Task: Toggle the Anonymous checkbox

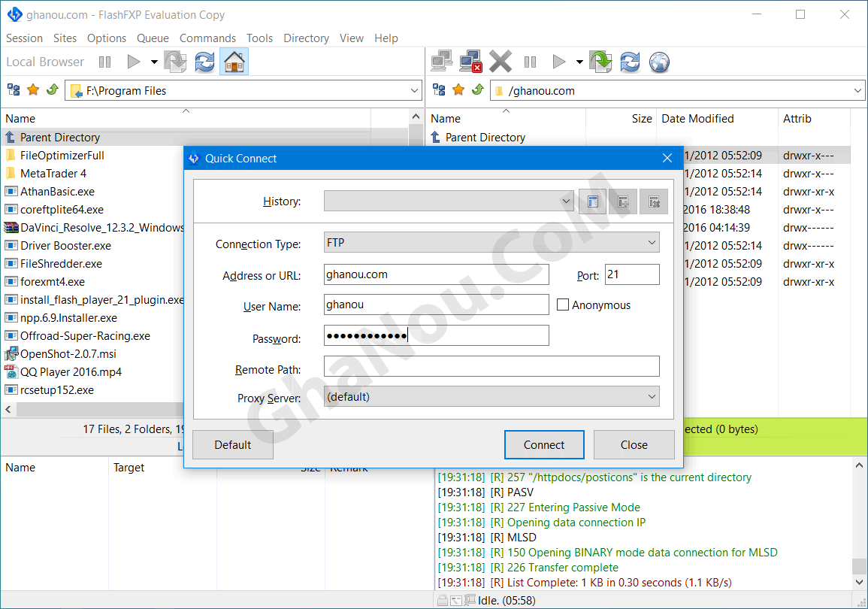Action: (563, 305)
